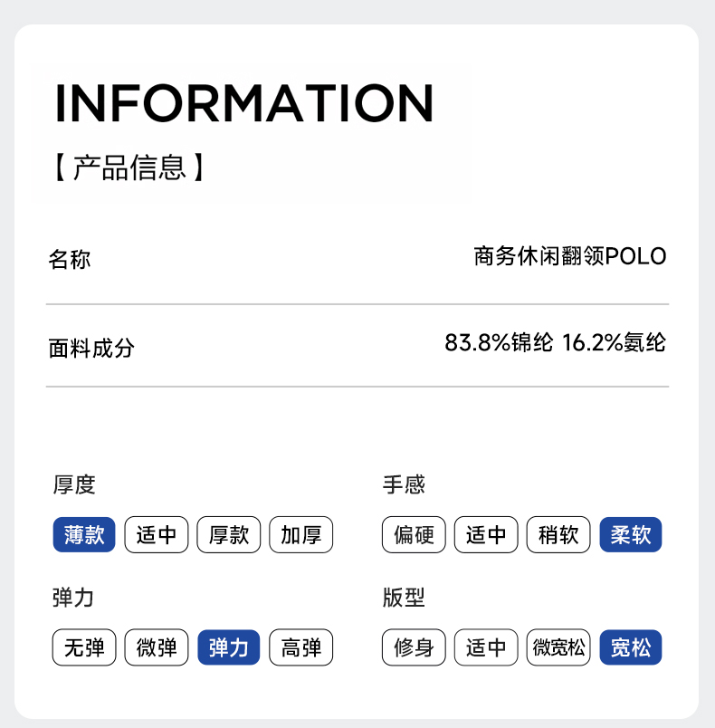The height and width of the screenshot is (728, 715).
Task: Pick the 高弹 elasticity option
Action: click(301, 647)
